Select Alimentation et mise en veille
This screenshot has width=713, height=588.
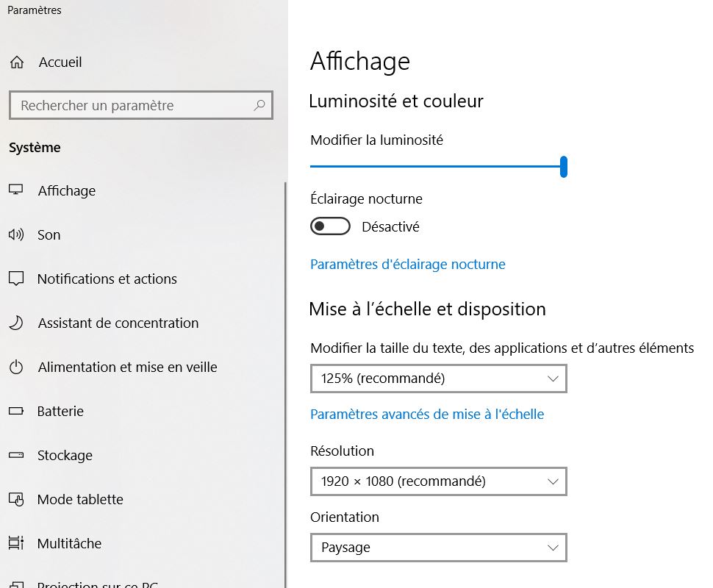point(127,367)
